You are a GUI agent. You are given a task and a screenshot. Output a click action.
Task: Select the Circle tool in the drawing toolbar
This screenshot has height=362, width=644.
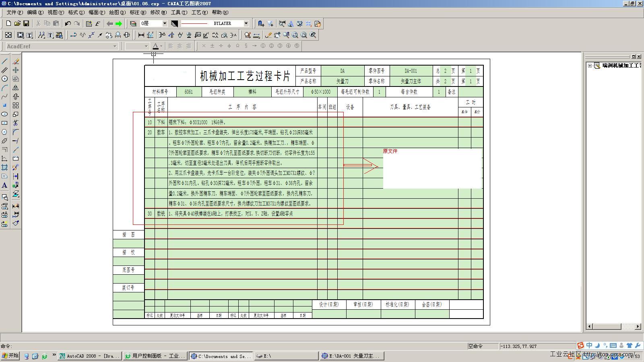tap(4, 79)
